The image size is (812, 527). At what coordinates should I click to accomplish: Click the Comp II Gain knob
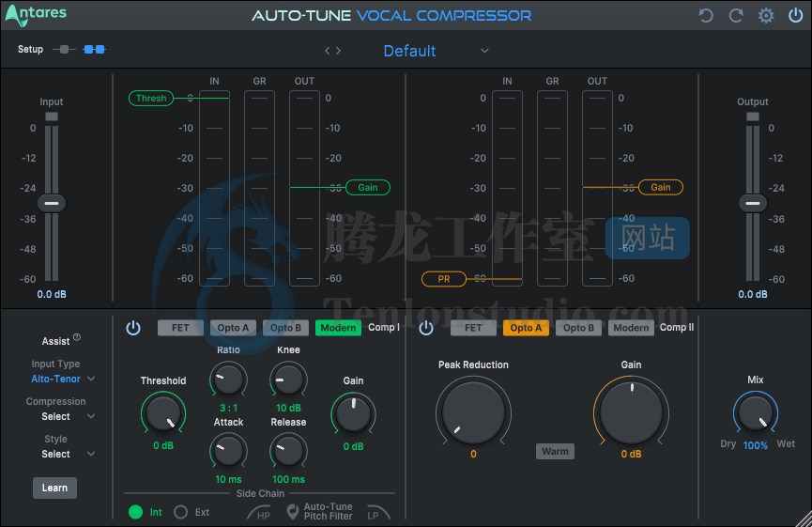[x=631, y=412]
